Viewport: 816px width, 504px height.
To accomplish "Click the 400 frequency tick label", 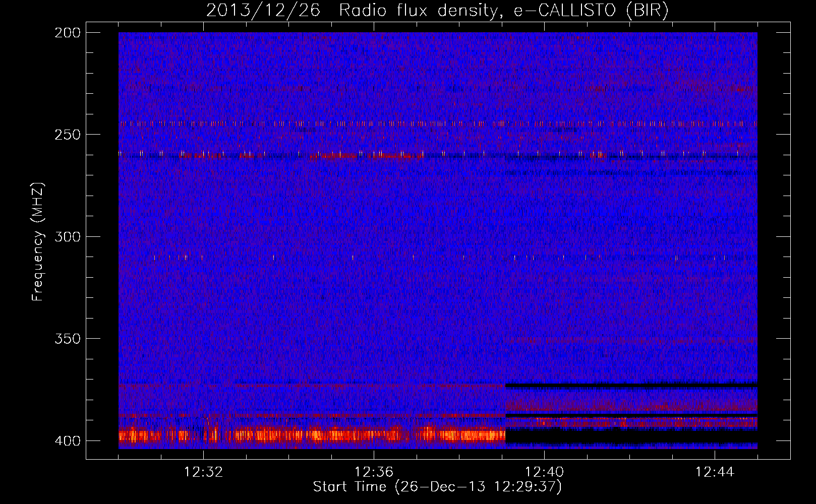I will pos(67,441).
